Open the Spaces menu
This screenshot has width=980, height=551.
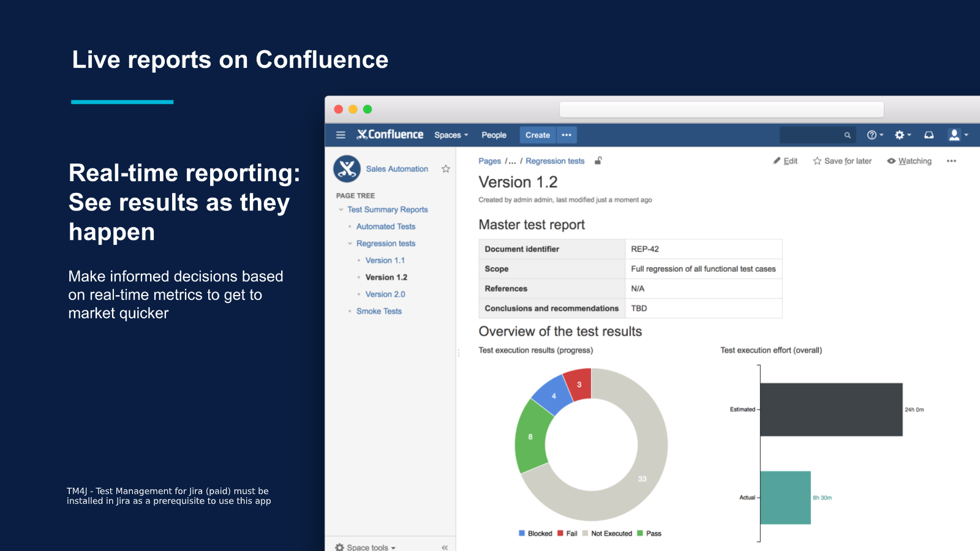(x=450, y=135)
